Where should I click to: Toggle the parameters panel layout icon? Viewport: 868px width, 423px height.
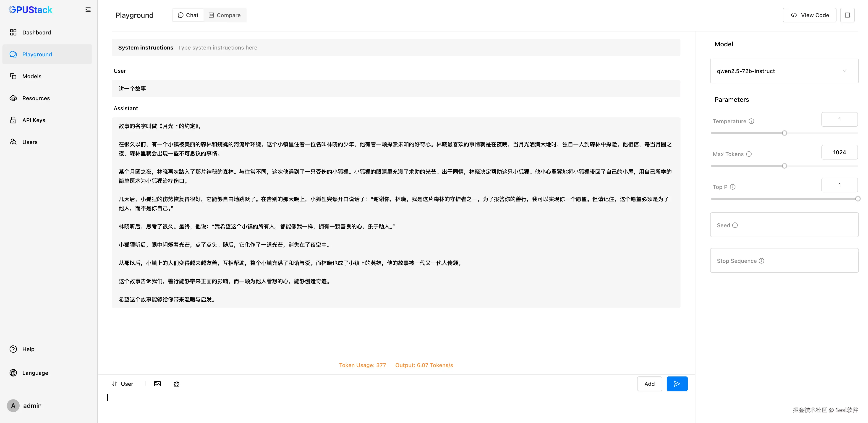[x=847, y=15]
